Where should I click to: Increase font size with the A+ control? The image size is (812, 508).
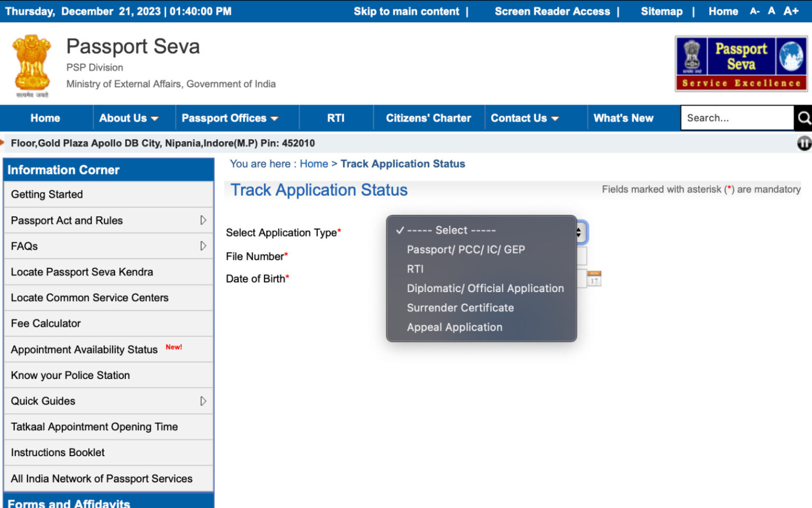click(790, 11)
